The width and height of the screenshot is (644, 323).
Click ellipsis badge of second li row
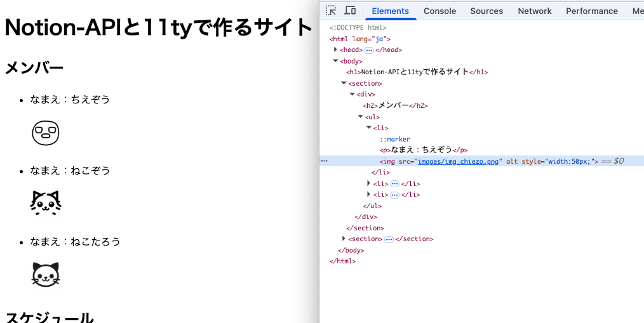pos(394,184)
